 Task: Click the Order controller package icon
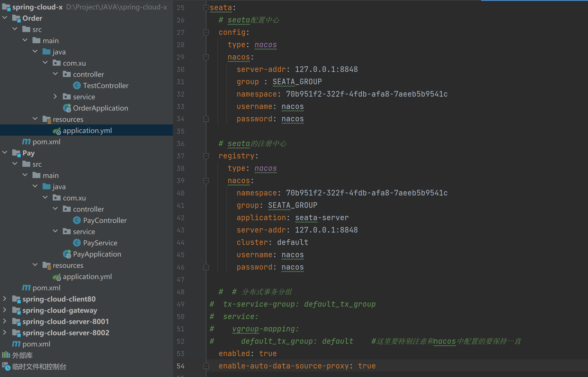coord(67,74)
